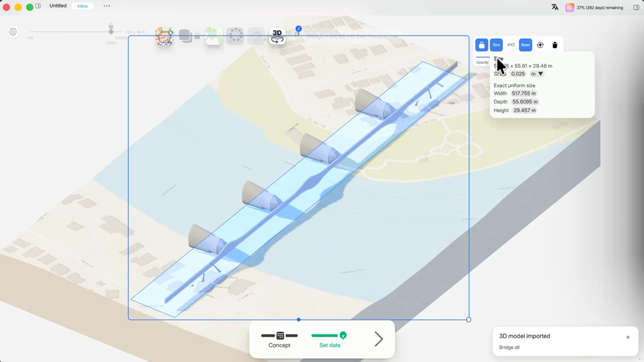The height and width of the screenshot is (362, 644).
Task: Adjust the map scale slider handle
Action: tap(111, 32)
